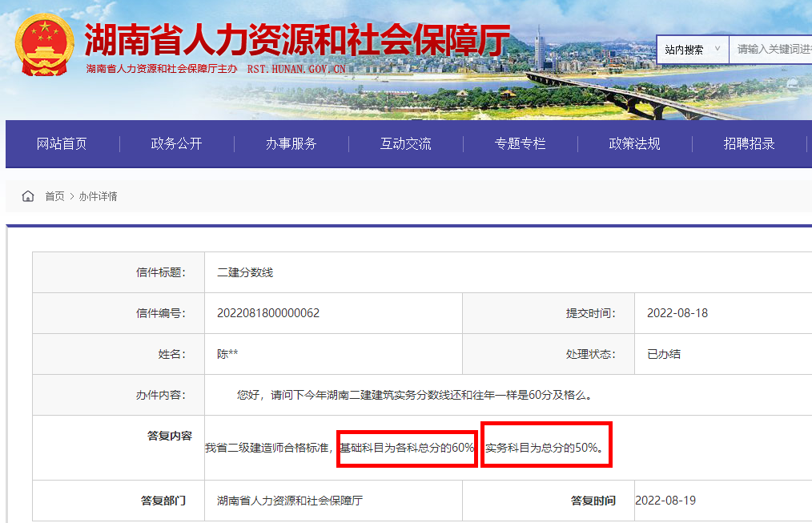Image resolution: width=812 pixels, height=523 pixels.
Task: Click the 互动交流 navigation link
Action: pyautogui.click(x=405, y=144)
